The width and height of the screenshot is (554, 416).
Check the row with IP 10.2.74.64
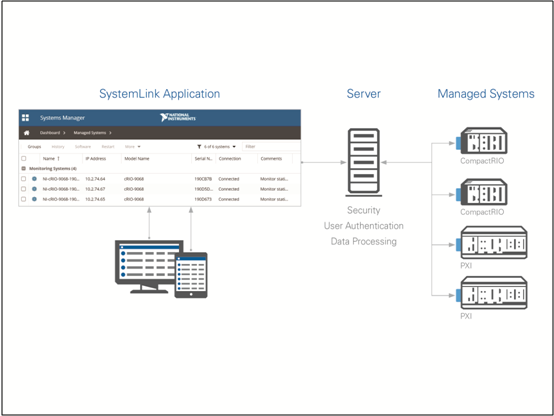coord(24,179)
